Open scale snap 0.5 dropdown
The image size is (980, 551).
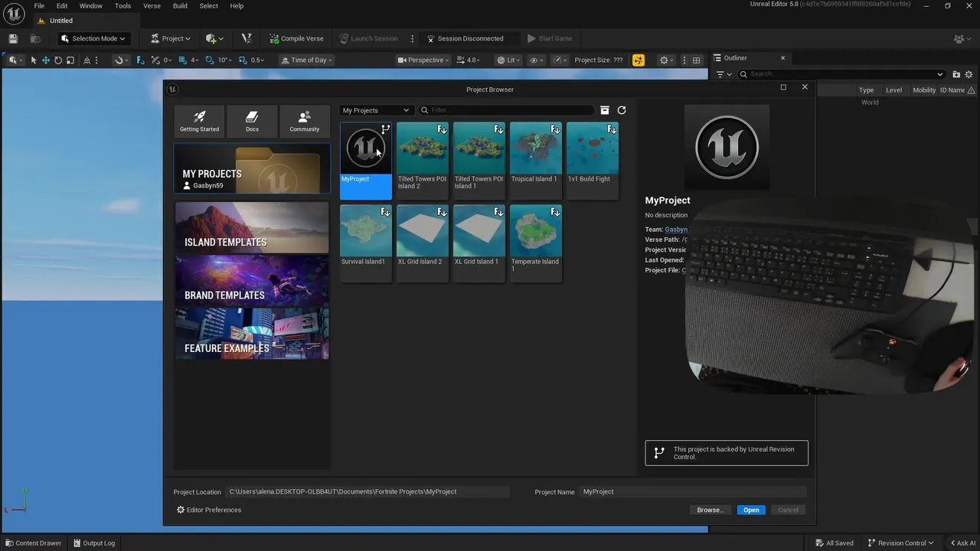tap(257, 60)
